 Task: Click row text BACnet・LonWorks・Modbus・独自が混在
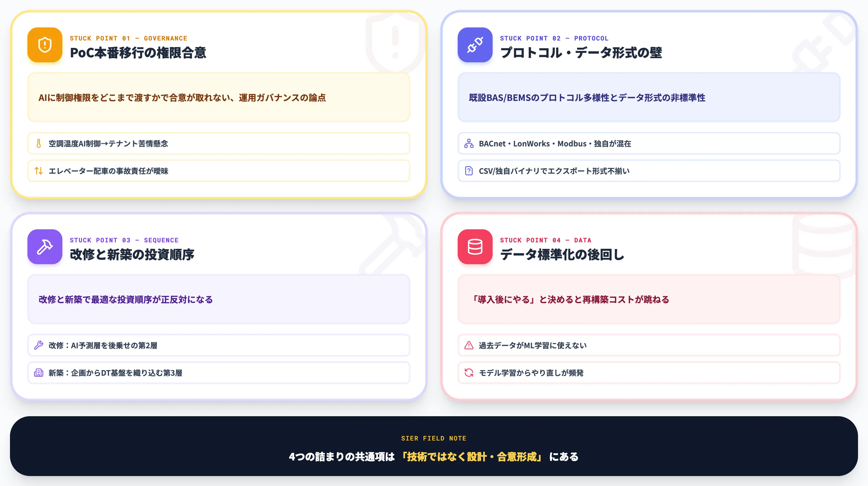click(555, 144)
